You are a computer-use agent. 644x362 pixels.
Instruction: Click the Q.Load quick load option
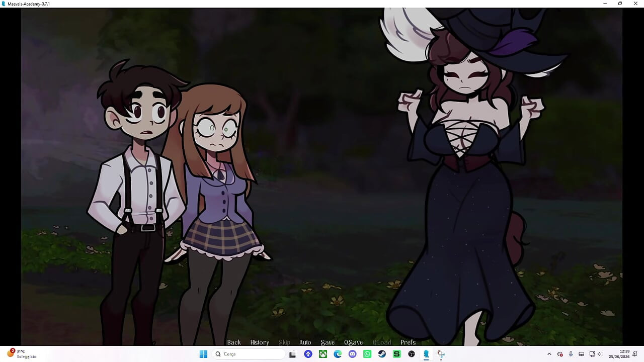tap(382, 342)
